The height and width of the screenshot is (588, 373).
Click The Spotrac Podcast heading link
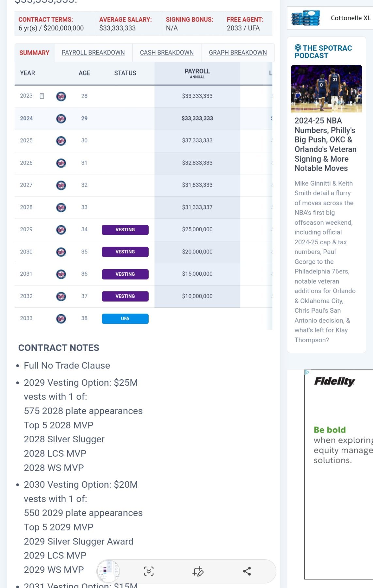(327, 52)
